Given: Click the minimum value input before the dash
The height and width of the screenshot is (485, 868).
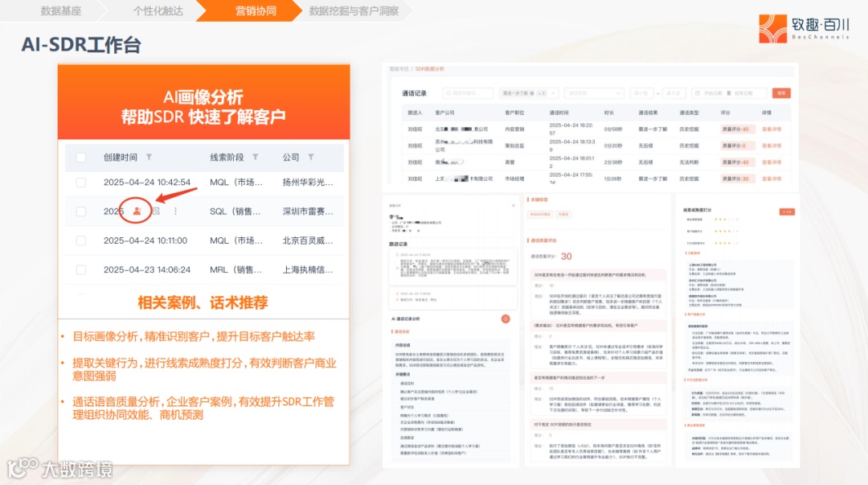Looking at the screenshot, I should (x=641, y=93).
